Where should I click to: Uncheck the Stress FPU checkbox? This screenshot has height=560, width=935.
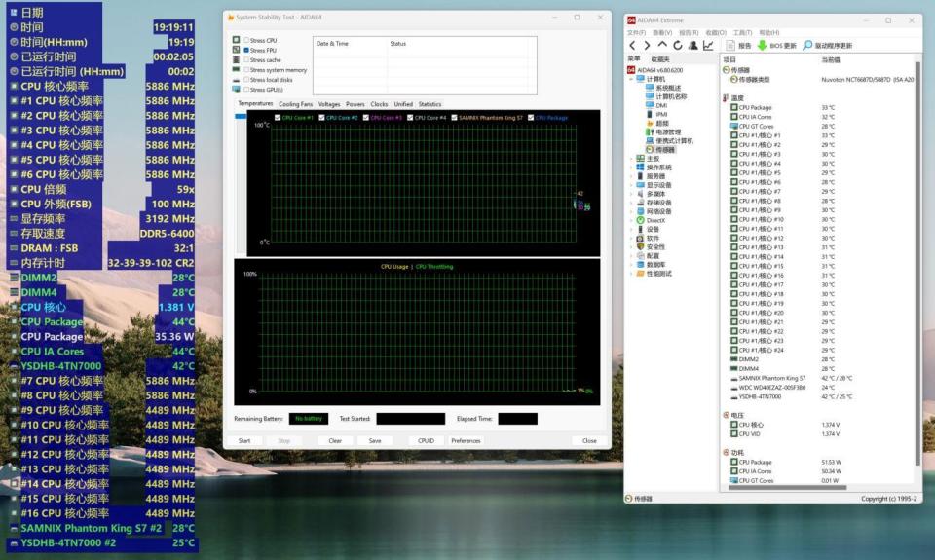tap(246, 50)
